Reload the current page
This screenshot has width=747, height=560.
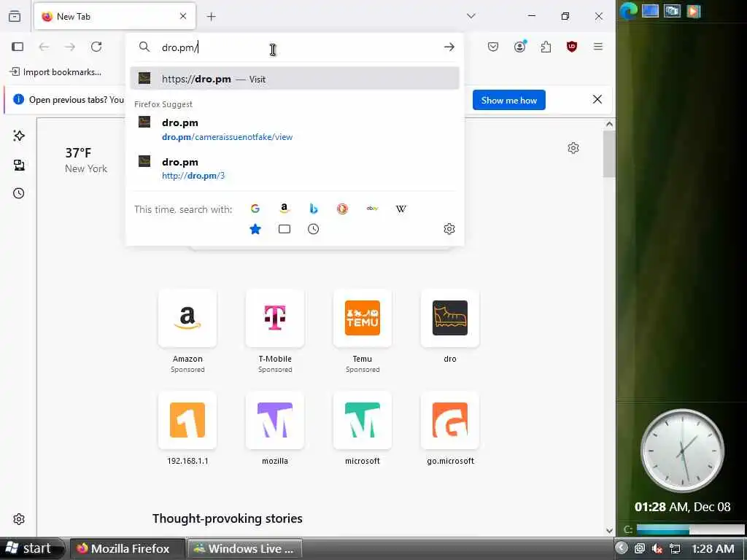[96, 47]
